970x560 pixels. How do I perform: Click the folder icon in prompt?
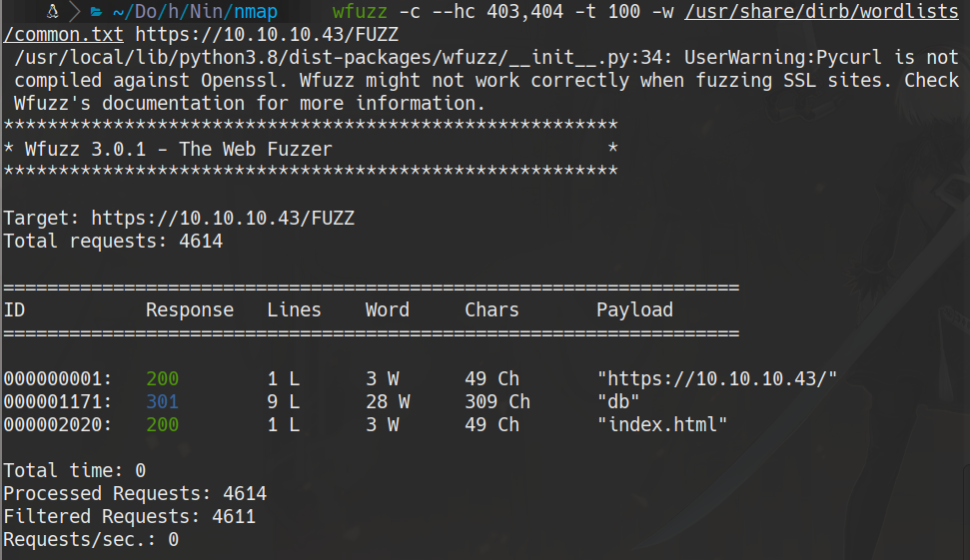[x=96, y=12]
